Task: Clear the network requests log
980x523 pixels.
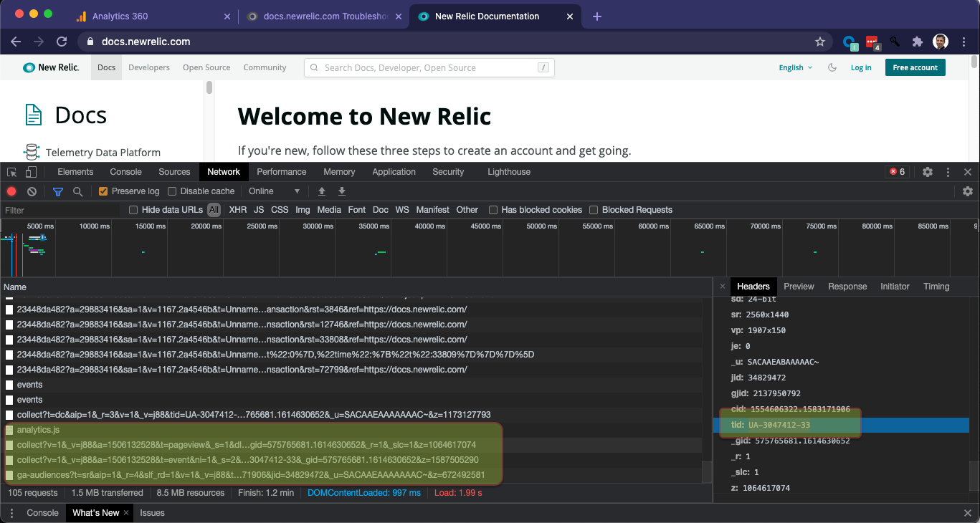Action: [30, 191]
